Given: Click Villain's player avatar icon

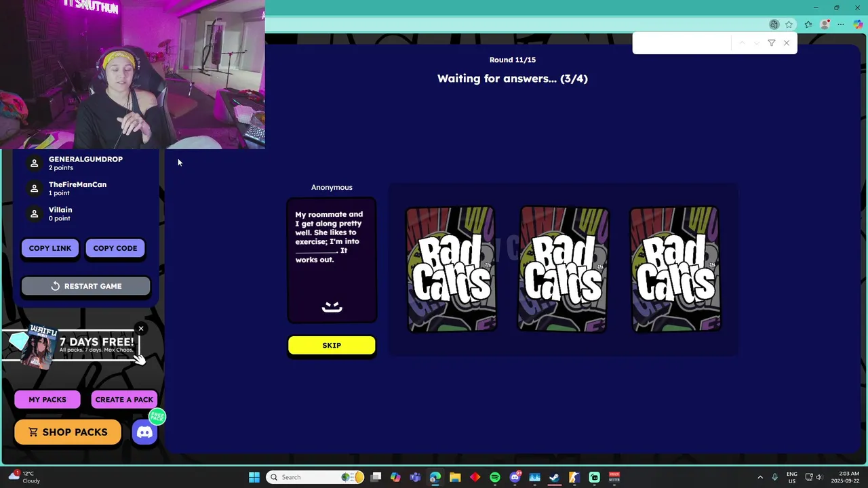Looking at the screenshot, I should click(34, 213).
